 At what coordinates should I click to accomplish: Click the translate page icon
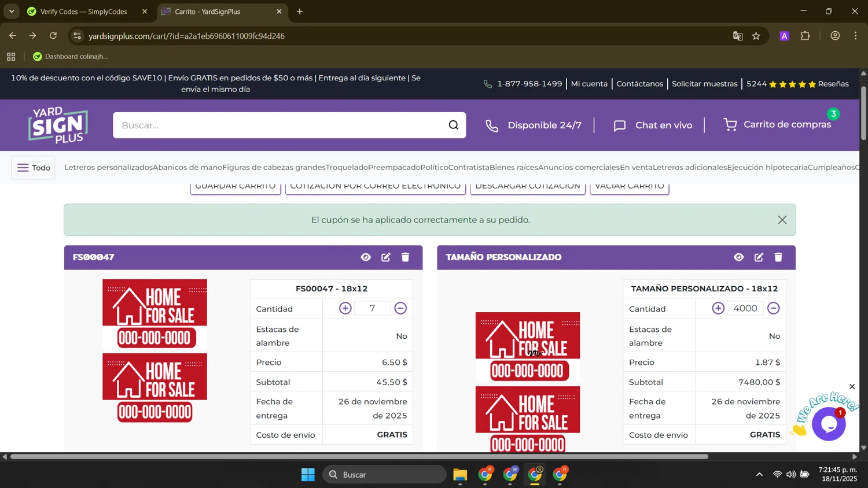738,36
